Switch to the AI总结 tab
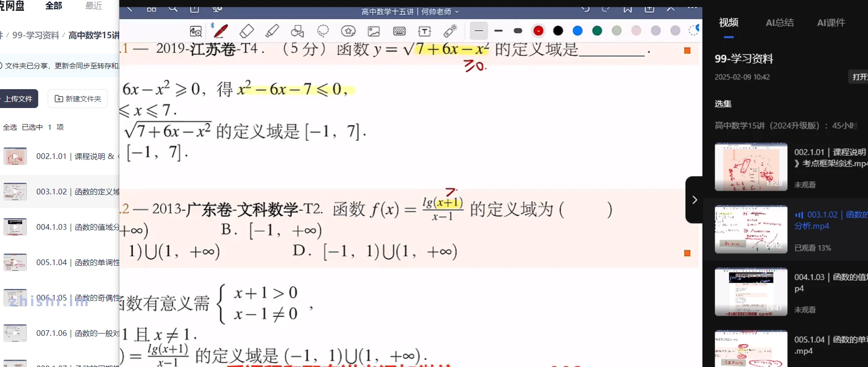 tap(779, 23)
